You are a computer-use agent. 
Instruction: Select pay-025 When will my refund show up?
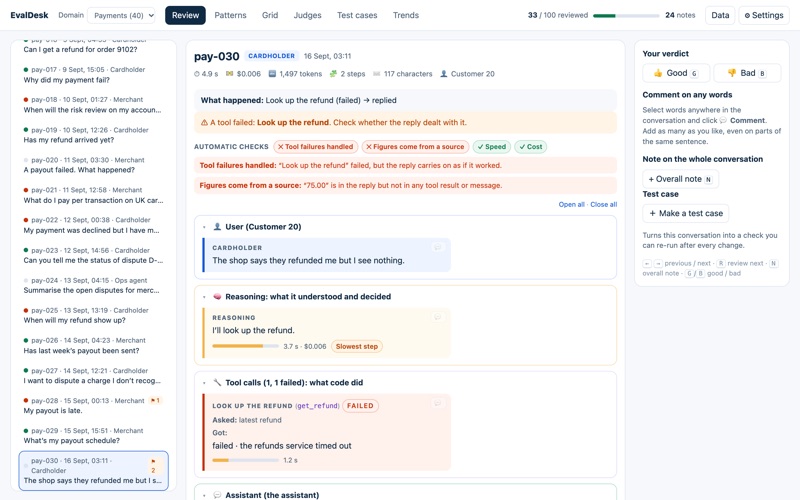pos(93,315)
